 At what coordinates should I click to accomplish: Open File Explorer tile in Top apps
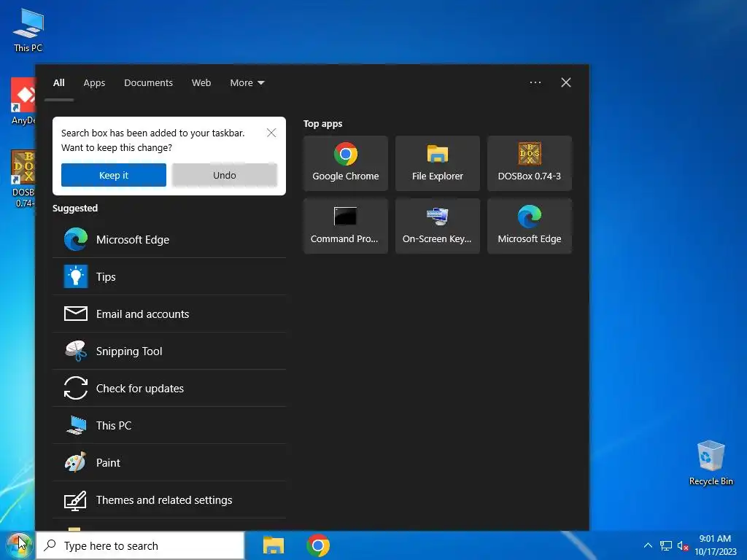[438, 163]
